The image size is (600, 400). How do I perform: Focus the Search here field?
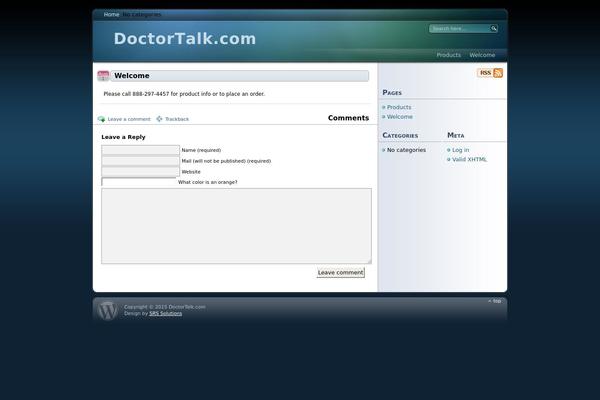(x=460, y=28)
